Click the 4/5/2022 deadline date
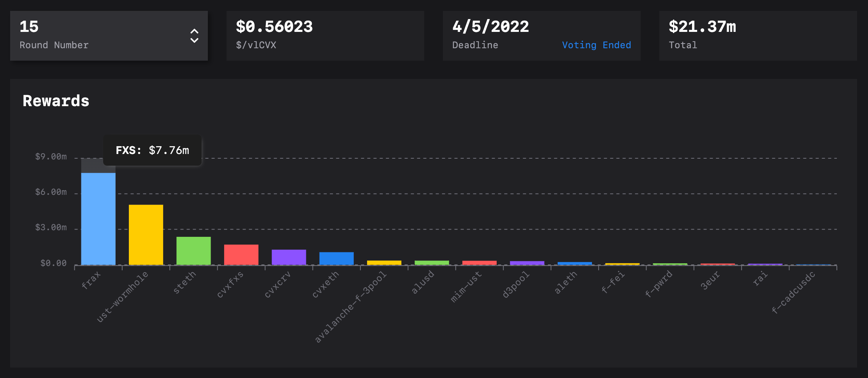The height and width of the screenshot is (378, 868). [490, 26]
